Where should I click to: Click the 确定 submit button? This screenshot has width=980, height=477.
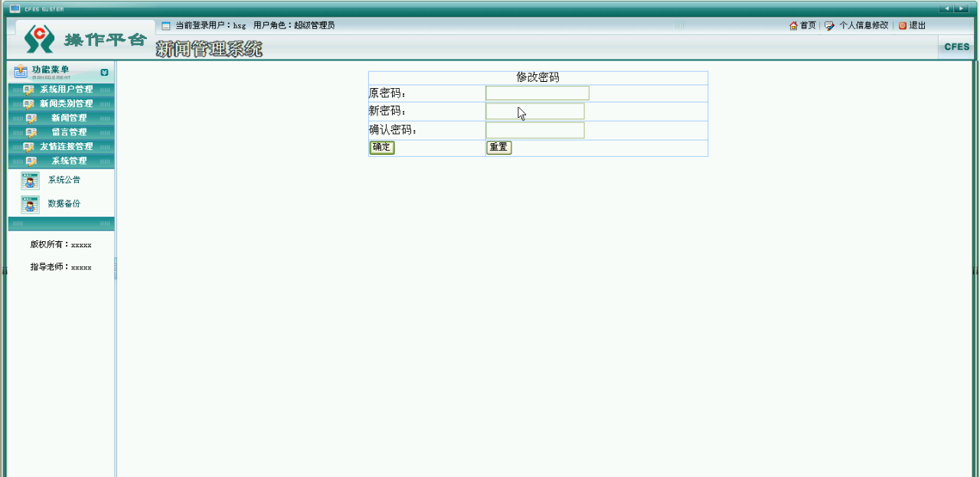(x=381, y=147)
